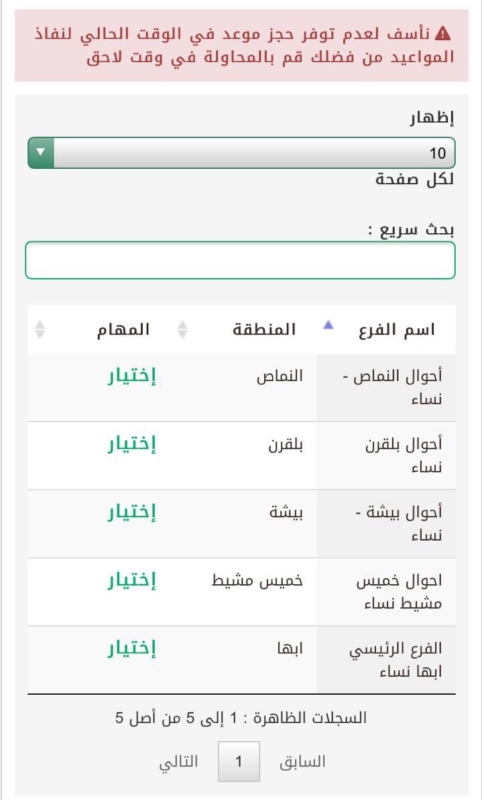Go to page 1 in the pagination
482x800 pixels.
click(x=239, y=762)
